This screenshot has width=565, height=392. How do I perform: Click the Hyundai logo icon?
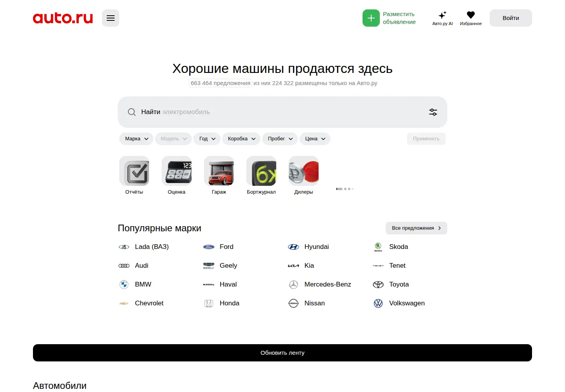pyautogui.click(x=293, y=247)
